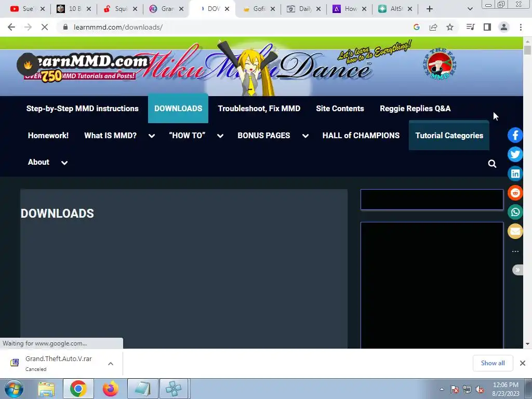Show hidden tray icons arrow
This screenshot has height=399, width=532.
[x=442, y=390]
